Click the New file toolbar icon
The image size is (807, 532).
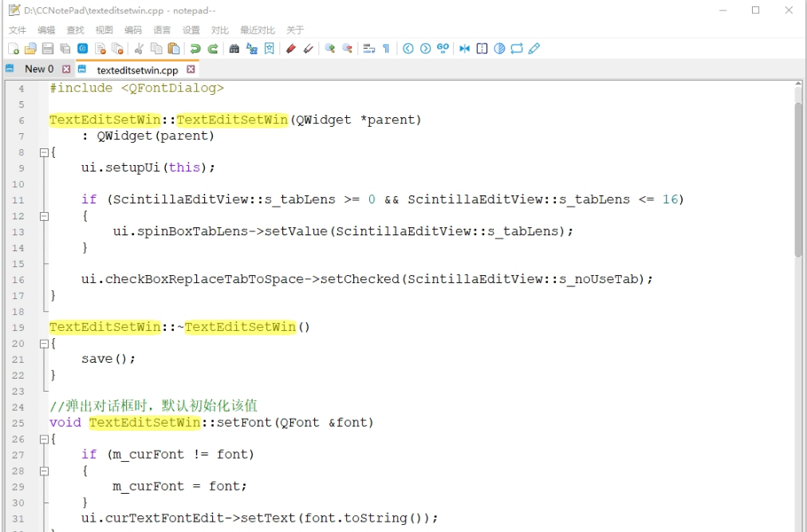[x=14, y=49]
